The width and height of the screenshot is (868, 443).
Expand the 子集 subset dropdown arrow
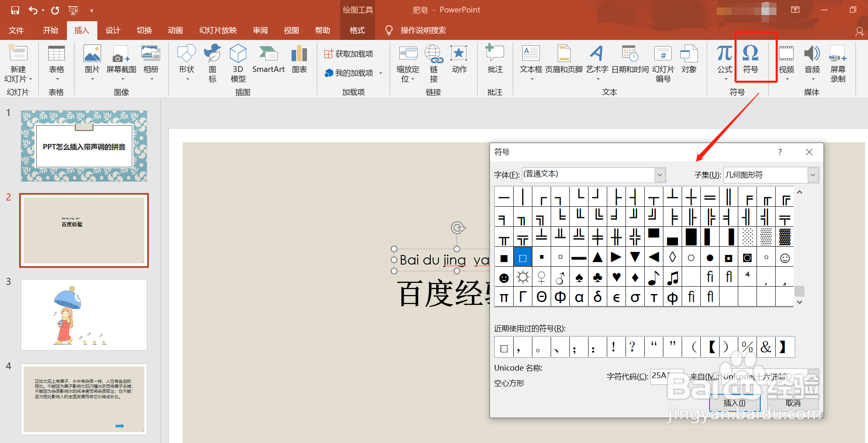(x=813, y=175)
